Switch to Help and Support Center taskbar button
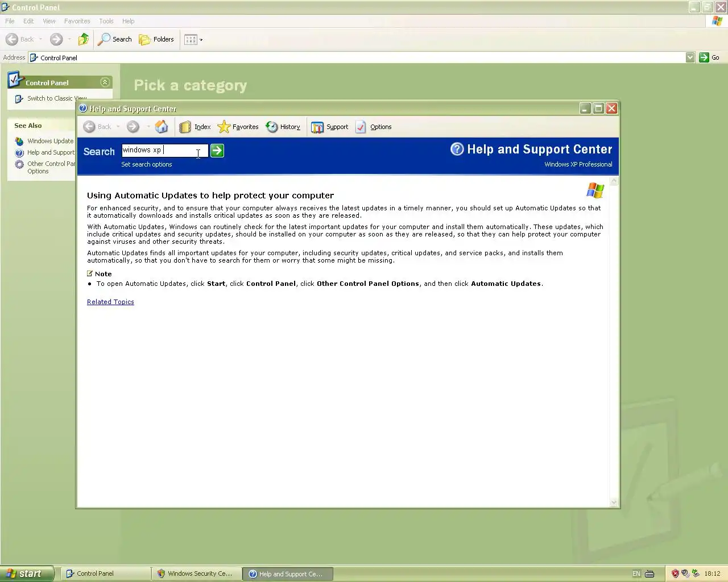 [x=288, y=573]
